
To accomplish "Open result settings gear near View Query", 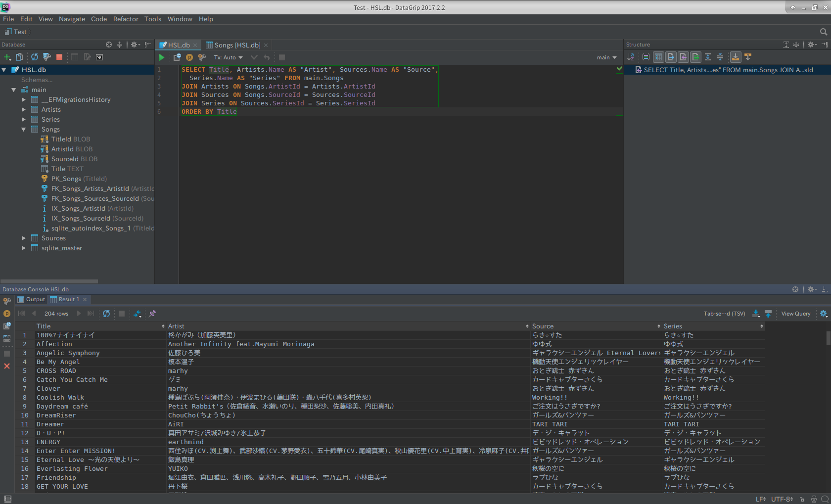I will tap(824, 314).
